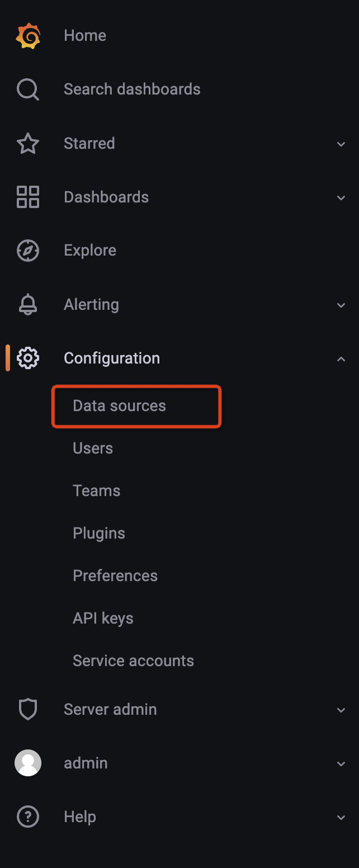Image resolution: width=359 pixels, height=868 pixels.
Task: Click the Alerting bell icon
Action: click(x=28, y=305)
